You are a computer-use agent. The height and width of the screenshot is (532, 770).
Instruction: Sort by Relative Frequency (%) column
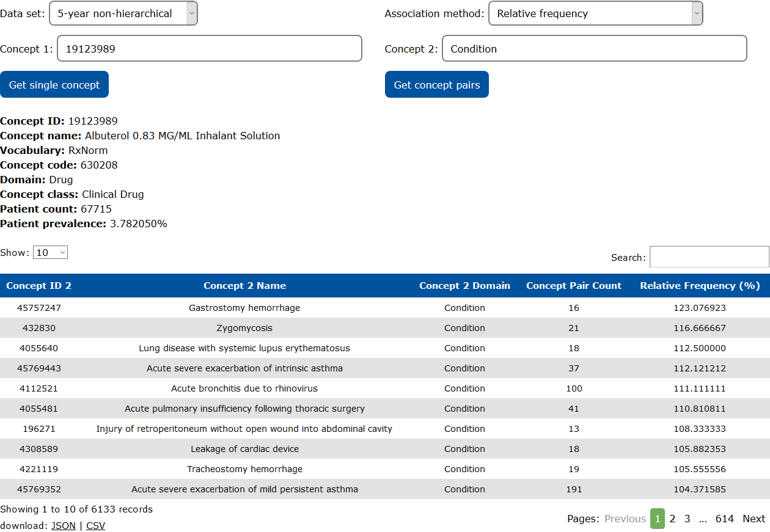pyautogui.click(x=700, y=286)
